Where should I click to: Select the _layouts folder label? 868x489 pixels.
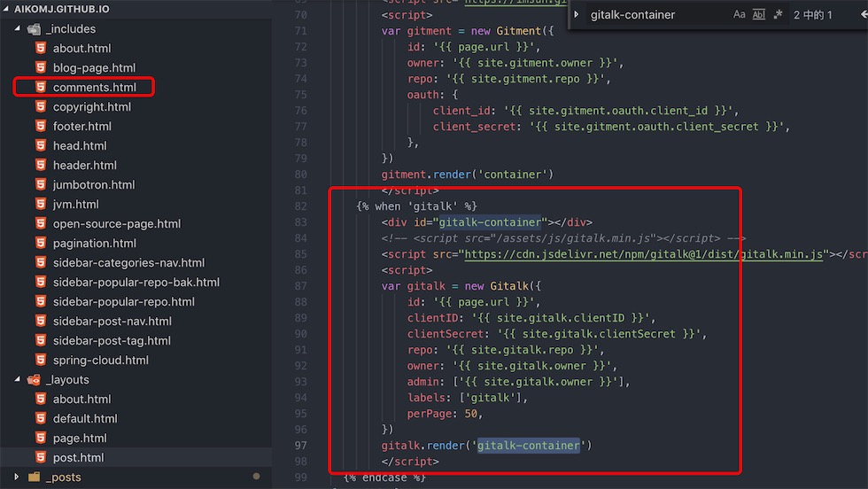tap(67, 379)
